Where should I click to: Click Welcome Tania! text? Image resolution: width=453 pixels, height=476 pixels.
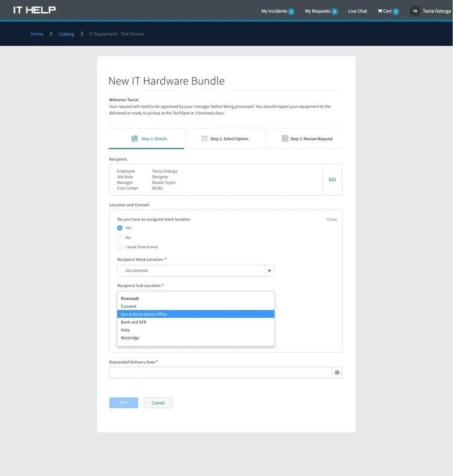pos(124,100)
